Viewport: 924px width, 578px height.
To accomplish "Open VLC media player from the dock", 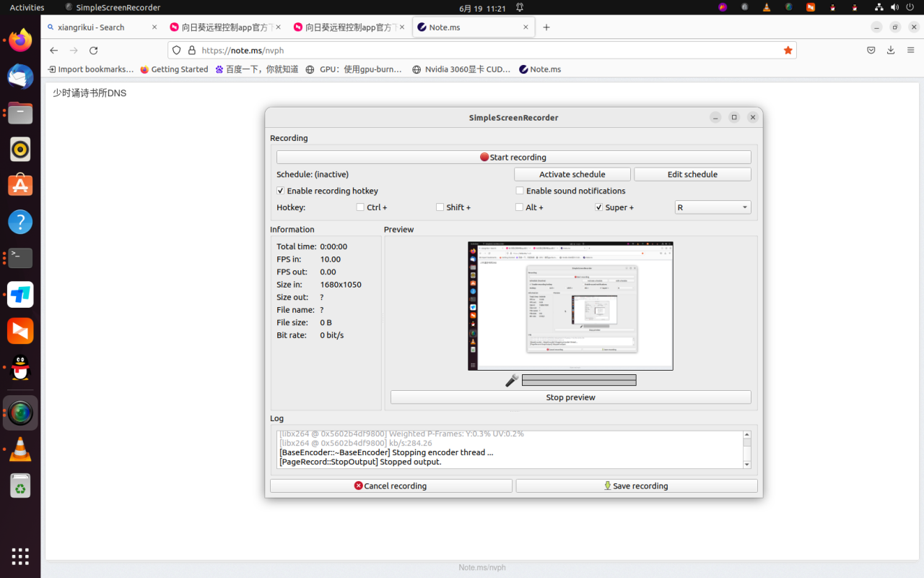I will pyautogui.click(x=20, y=449).
